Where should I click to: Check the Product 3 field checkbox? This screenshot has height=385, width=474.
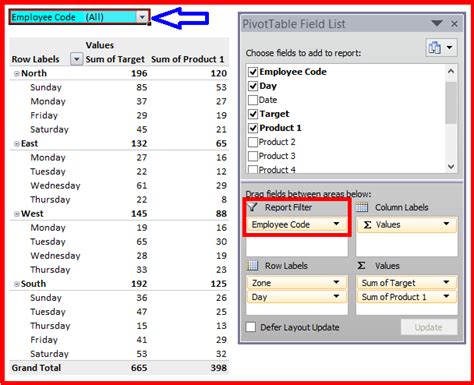click(x=253, y=156)
